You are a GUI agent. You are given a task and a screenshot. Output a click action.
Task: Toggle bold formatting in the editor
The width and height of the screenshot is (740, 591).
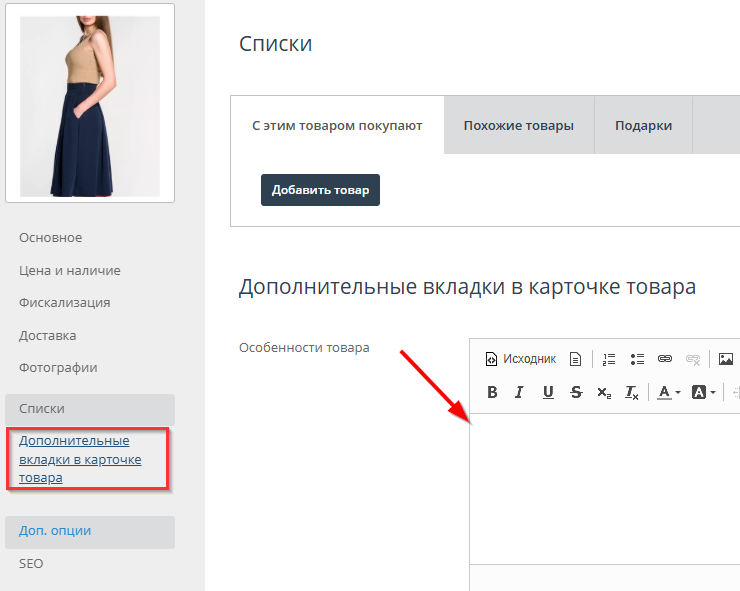(491, 392)
